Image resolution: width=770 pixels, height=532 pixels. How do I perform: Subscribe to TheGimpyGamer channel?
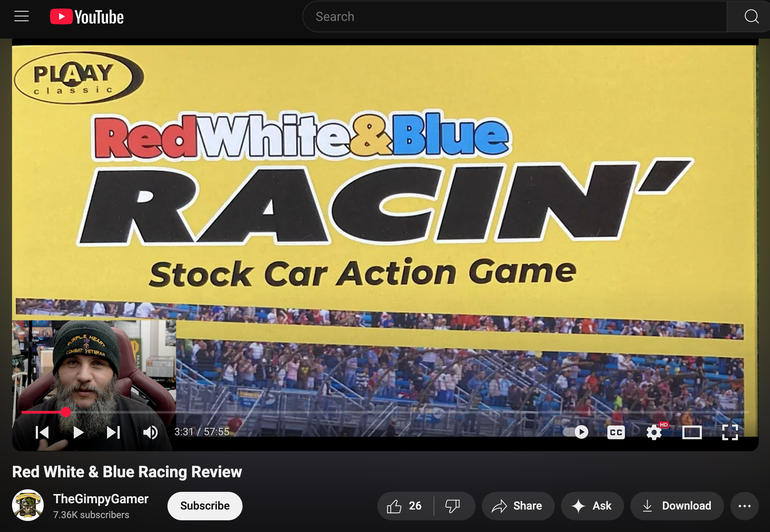tap(205, 506)
